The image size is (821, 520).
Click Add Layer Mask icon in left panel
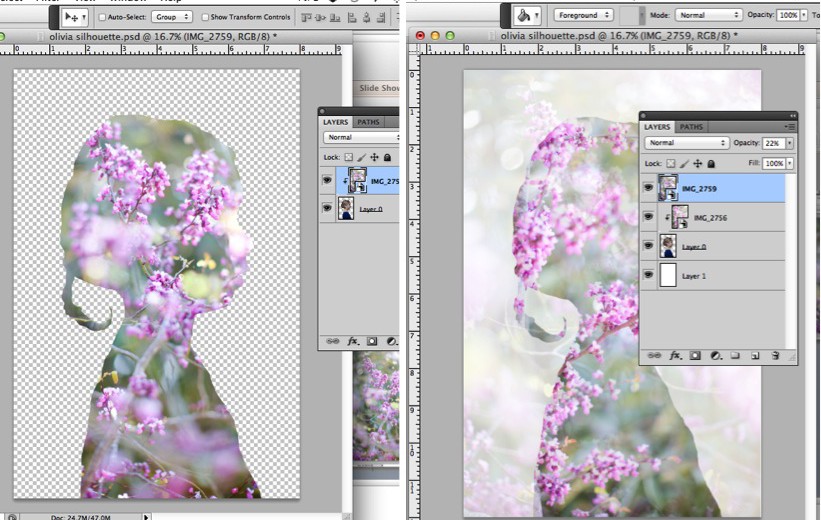tap(372, 341)
